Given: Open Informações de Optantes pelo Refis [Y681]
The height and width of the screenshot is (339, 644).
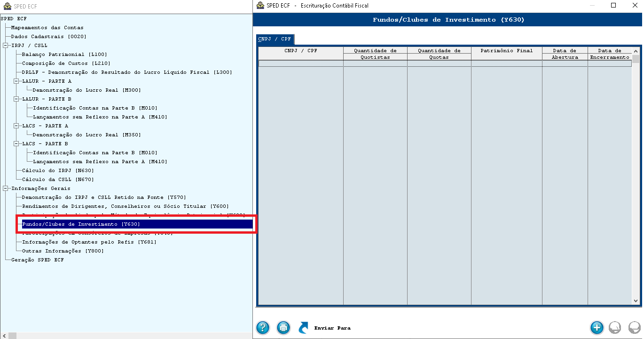Looking at the screenshot, I should (89, 242).
